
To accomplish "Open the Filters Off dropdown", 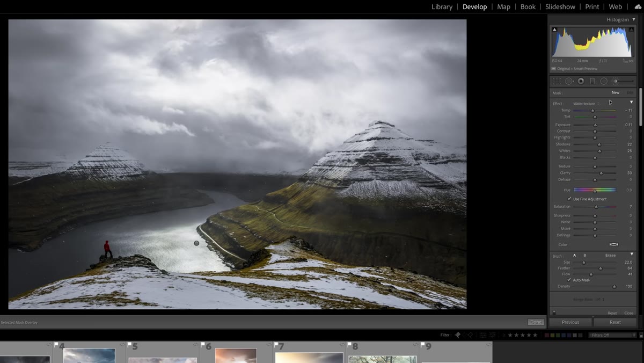I will [612, 335].
